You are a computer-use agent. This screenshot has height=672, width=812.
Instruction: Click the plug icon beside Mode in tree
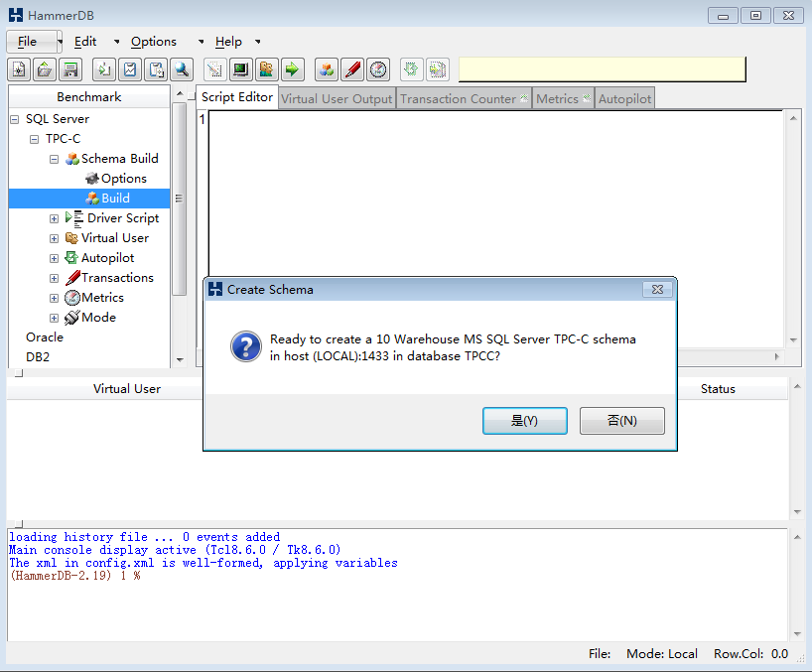[72, 318]
